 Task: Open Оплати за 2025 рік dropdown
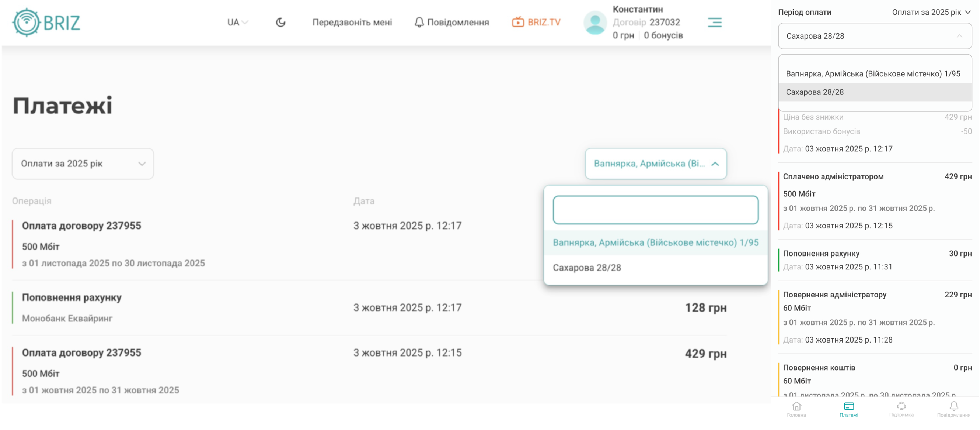(83, 164)
